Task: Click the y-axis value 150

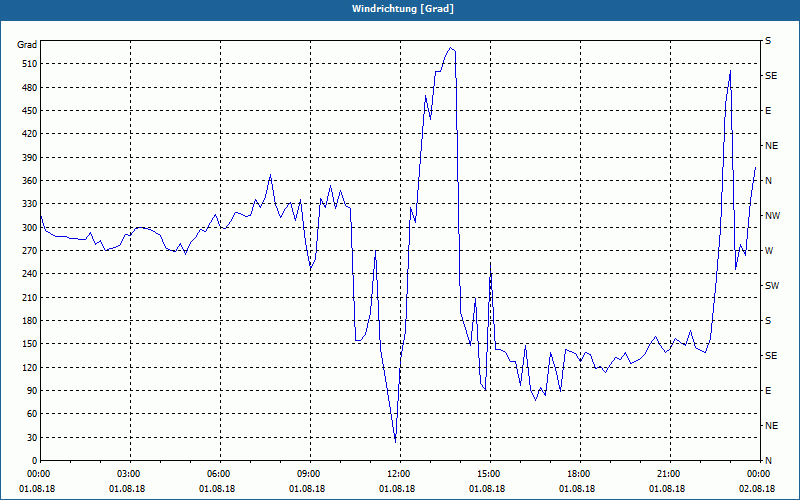Action: click(x=30, y=344)
